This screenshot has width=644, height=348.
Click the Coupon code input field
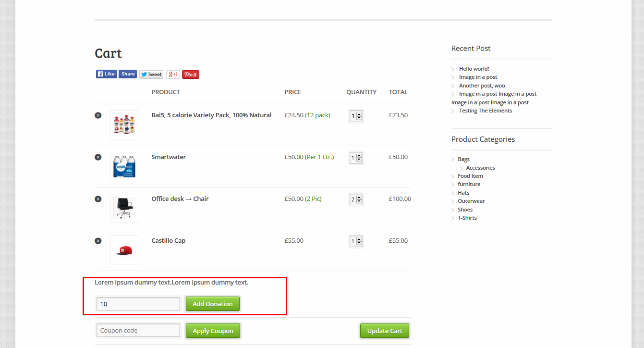click(138, 330)
